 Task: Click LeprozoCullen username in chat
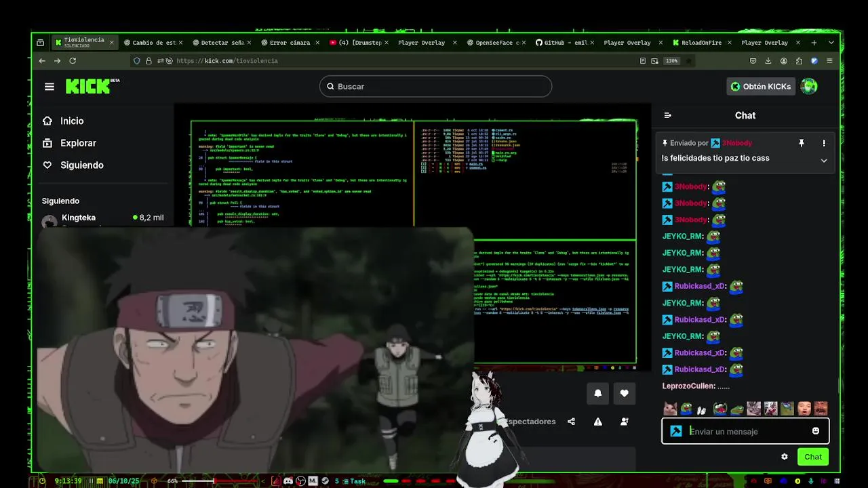pyautogui.click(x=688, y=386)
